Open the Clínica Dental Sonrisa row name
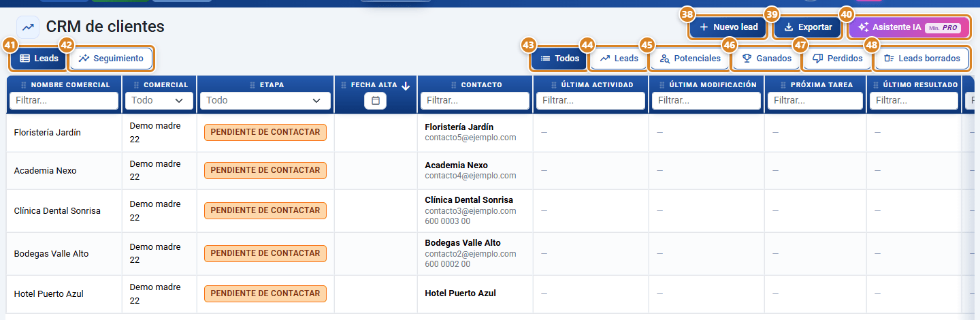This screenshot has width=980, height=320. point(57,211)
